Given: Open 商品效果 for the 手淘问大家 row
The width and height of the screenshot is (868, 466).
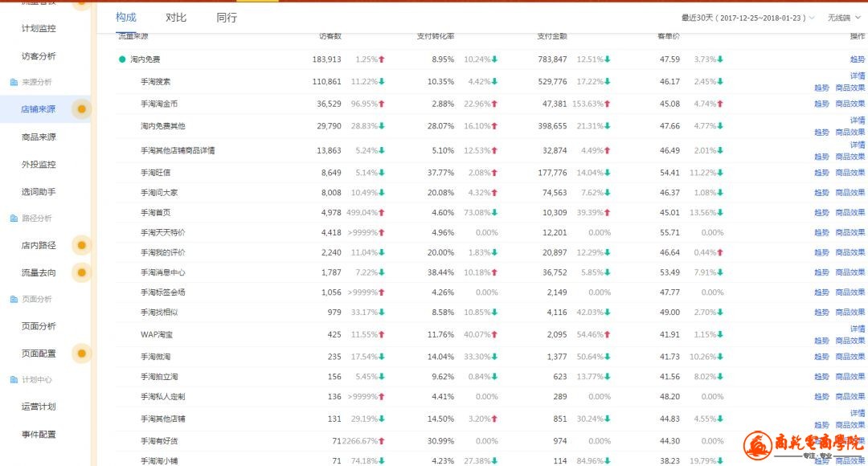Looking at the screenshot, I should (850, 193).
